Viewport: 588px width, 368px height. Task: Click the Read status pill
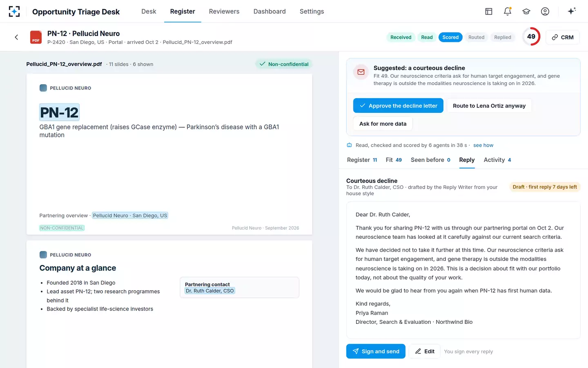427,37
